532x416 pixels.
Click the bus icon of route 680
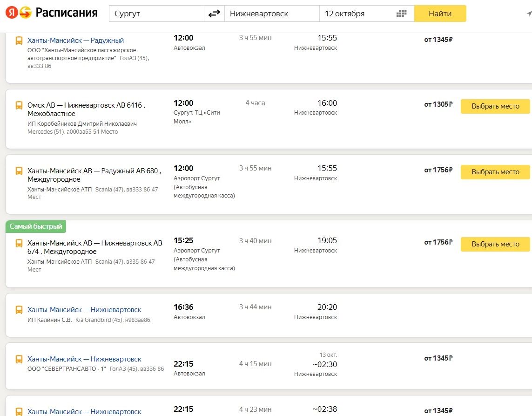pyautogui.click(x=19, y=171)
